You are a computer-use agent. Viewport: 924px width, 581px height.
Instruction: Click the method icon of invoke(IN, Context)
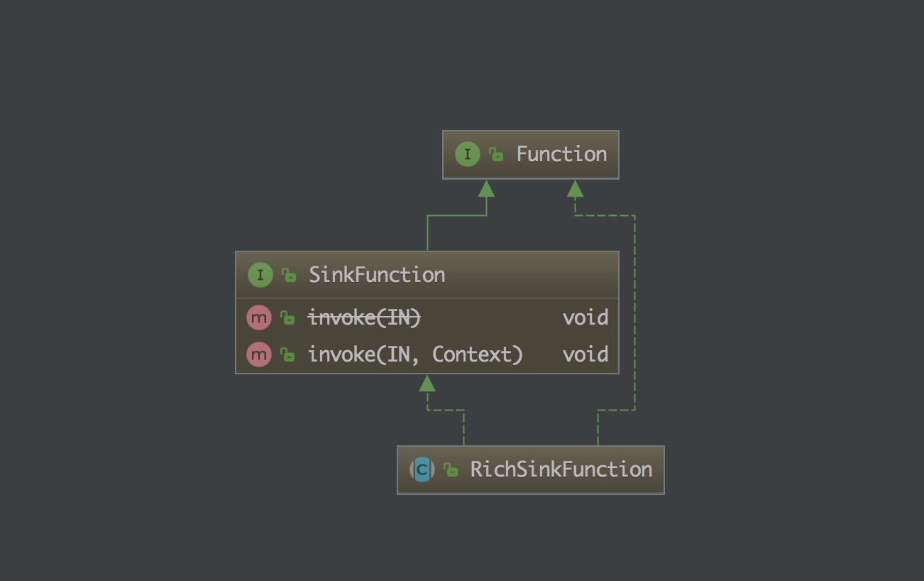tap(259, 354)
